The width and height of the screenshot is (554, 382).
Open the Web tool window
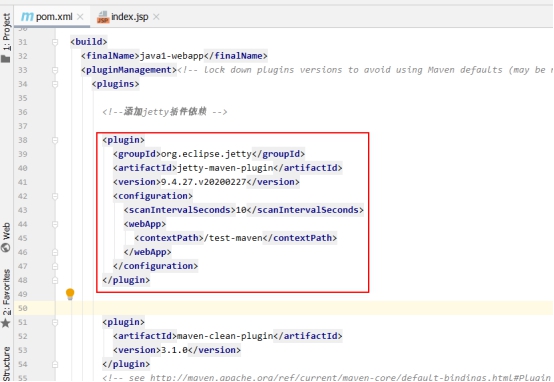[x=6, y=231]
